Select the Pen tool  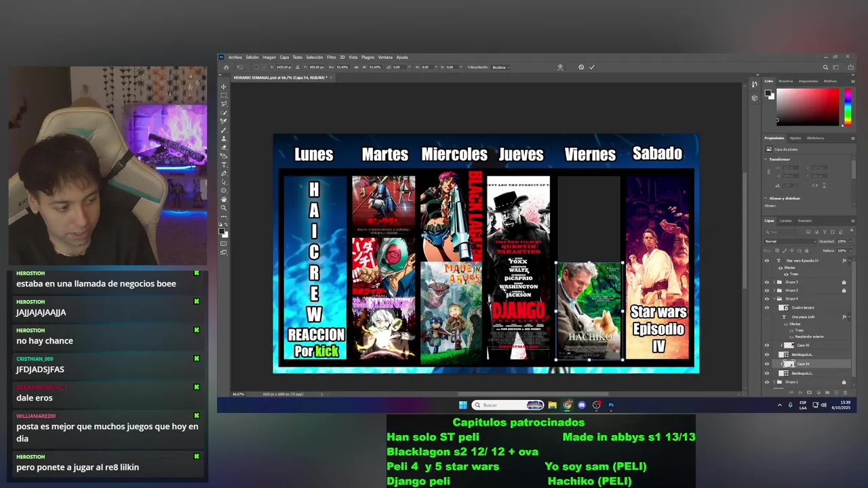(224, 174)
